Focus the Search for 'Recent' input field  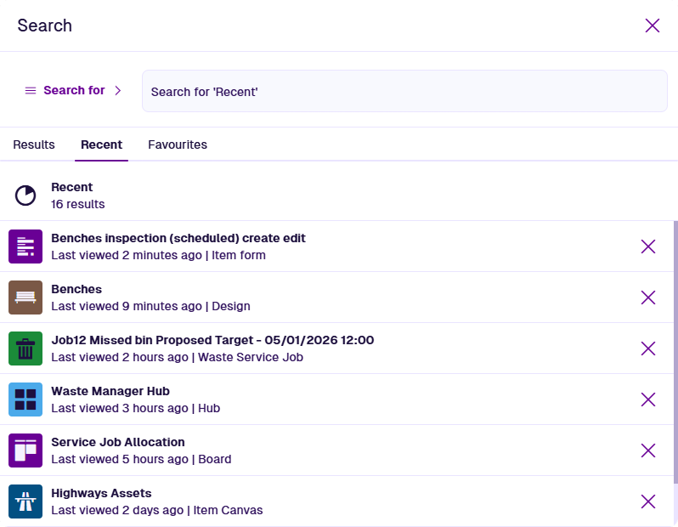405,91
